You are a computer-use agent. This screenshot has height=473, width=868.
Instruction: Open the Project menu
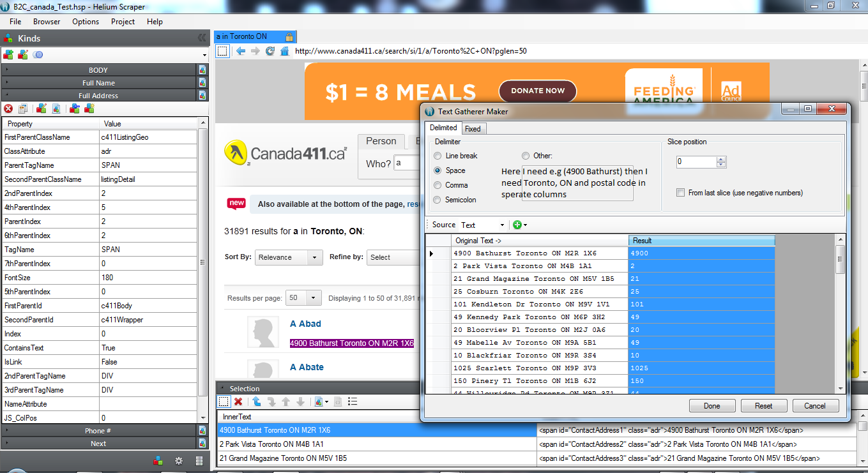(123, 22)
